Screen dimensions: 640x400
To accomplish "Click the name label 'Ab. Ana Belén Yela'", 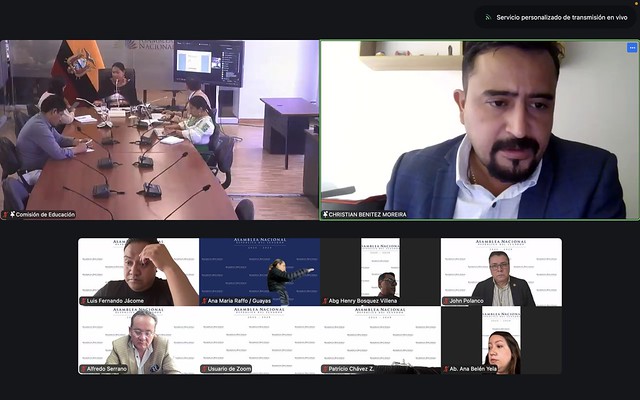I will point(473,369).
